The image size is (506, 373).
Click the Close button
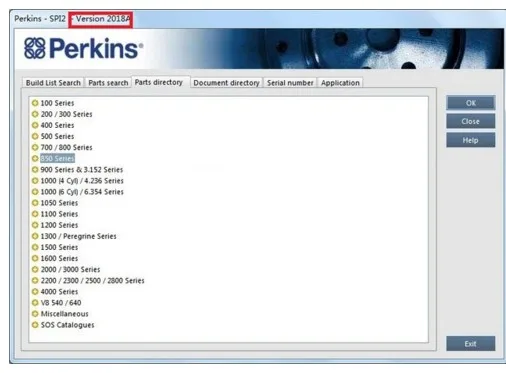click(471, 121)
